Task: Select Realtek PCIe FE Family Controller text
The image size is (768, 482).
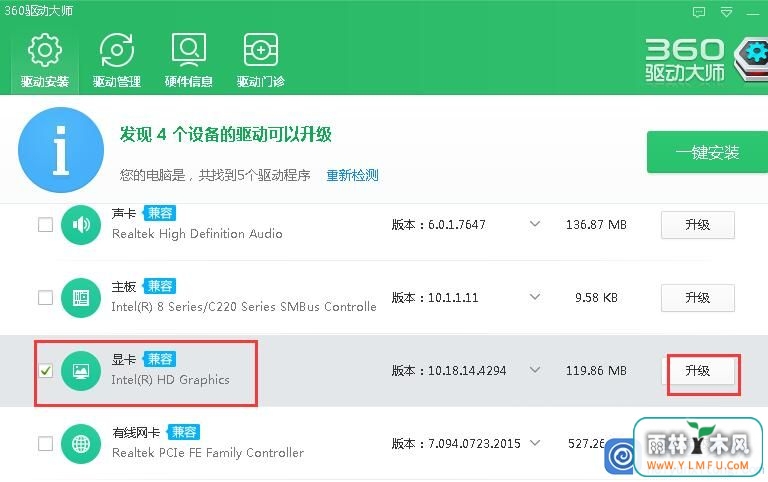Action: [208, 453]
